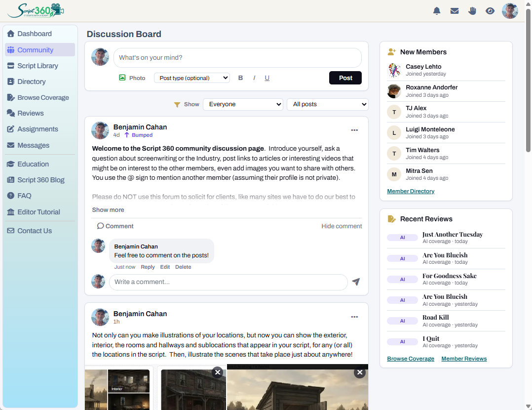Click the New Members heading icon
Screen dimensions: 532x410
[391, 52]
